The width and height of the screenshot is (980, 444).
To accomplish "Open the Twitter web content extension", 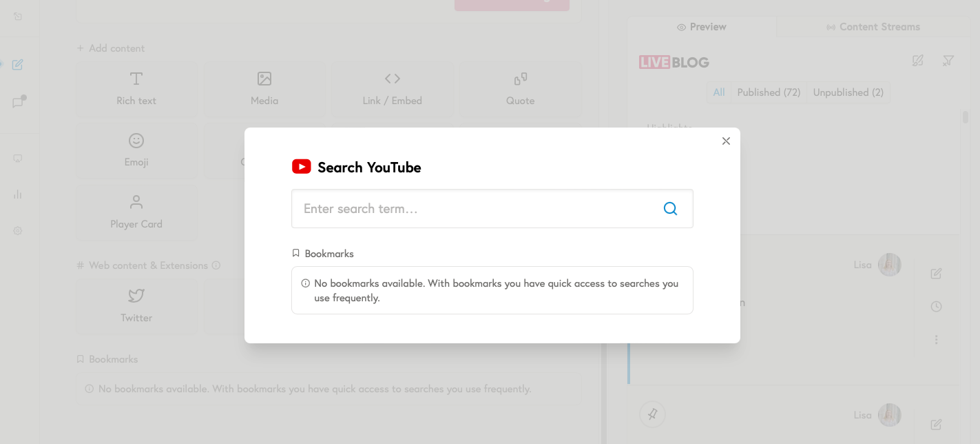I will pos(136,306).
